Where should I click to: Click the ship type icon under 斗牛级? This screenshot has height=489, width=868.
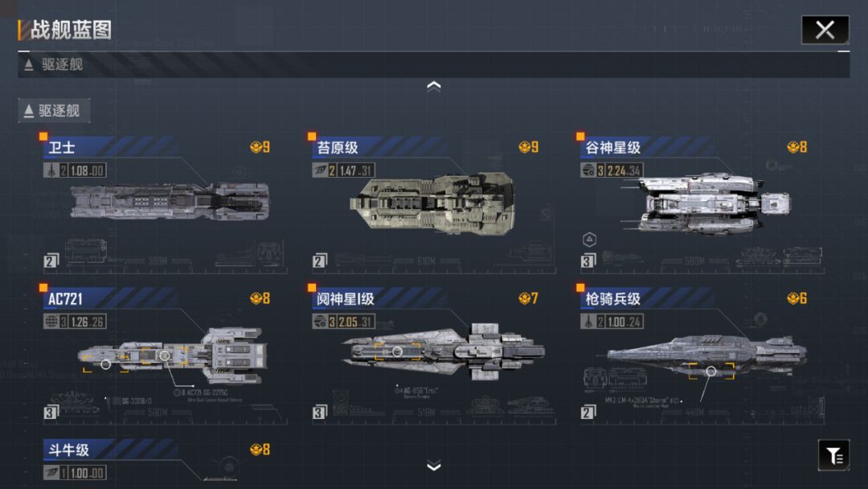51,473
